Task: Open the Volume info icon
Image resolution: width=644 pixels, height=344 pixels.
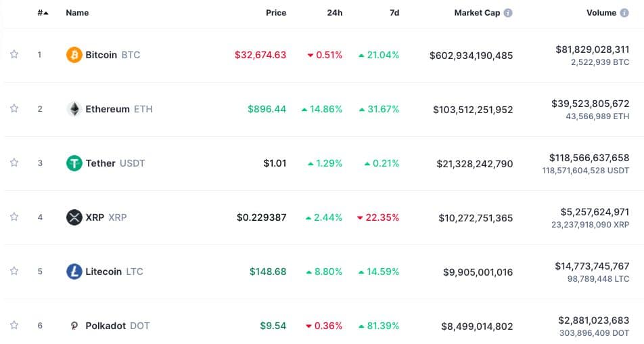Action: (625, 13)
